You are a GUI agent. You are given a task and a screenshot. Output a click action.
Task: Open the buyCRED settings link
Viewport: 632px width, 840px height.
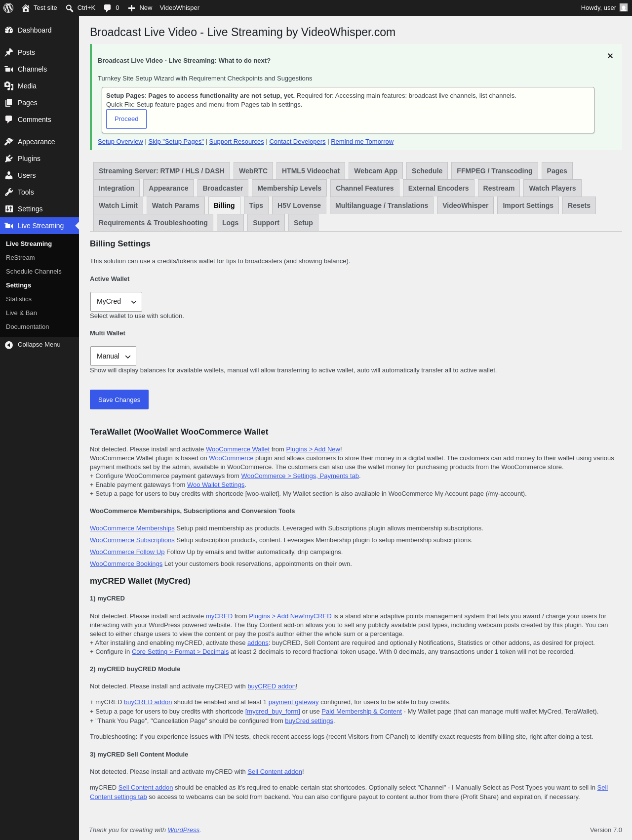pos(309,721)
